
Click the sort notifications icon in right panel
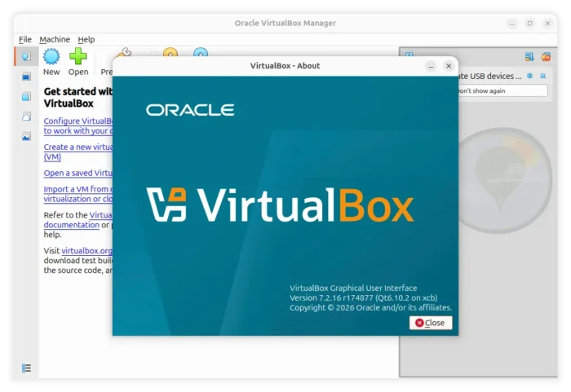[529, 56]
